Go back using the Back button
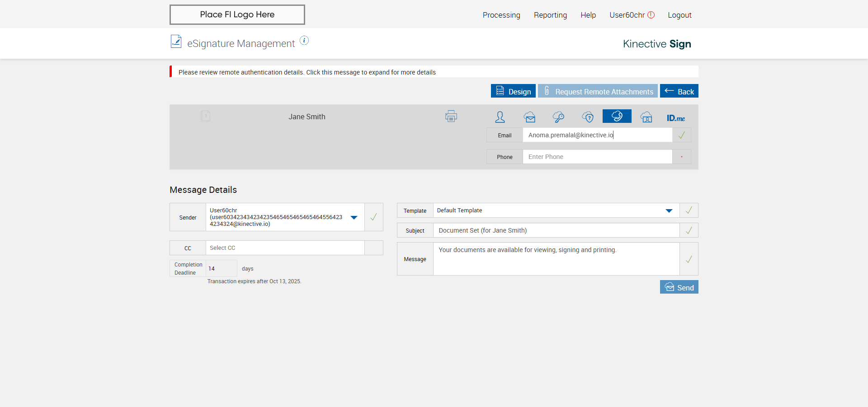Image resolution: width=868 pixels, height=407 pixels. 679,91
